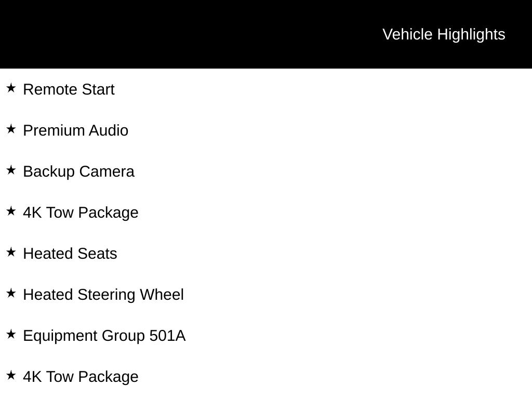
Task: Click the word Wheel in Heated Steering Wheel
Action: [162, 295]
